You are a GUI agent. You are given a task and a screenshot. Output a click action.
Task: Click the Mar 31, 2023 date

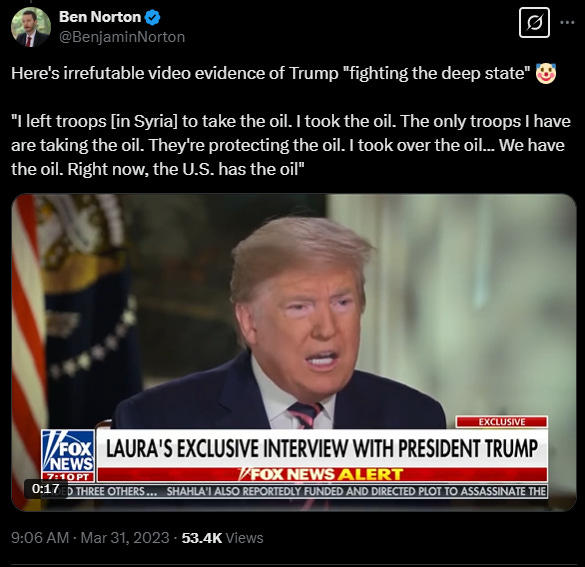tap(125, 538)
